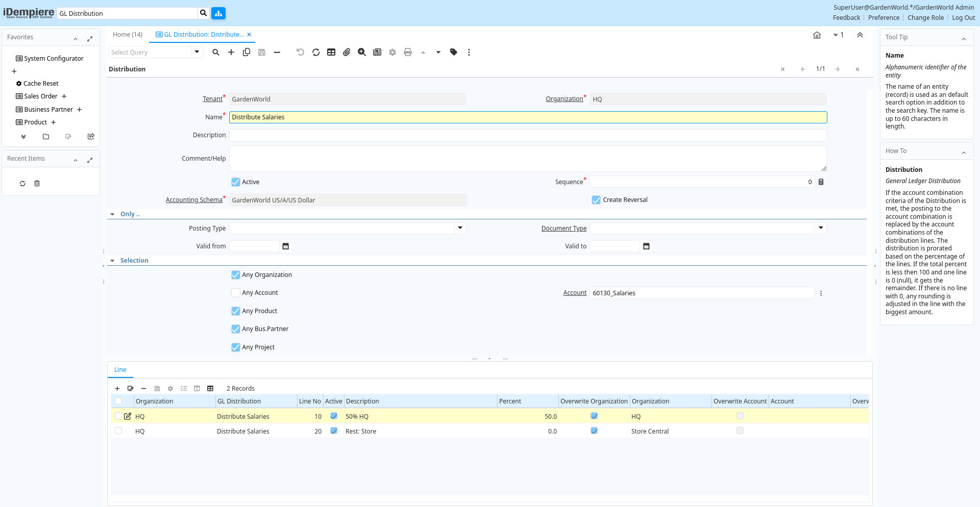Click the Print icon in toolbar

(408, 52)
